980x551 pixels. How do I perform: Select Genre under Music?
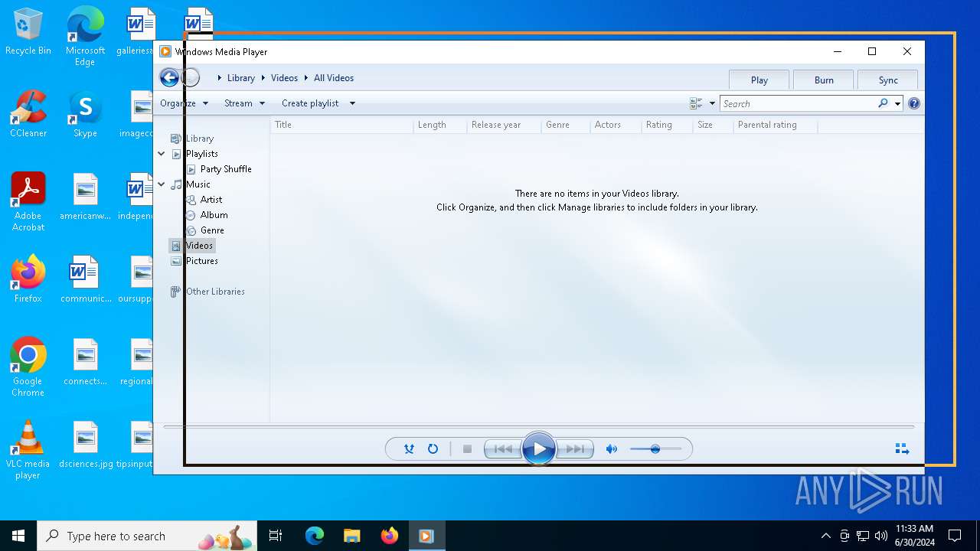[212, 230]
